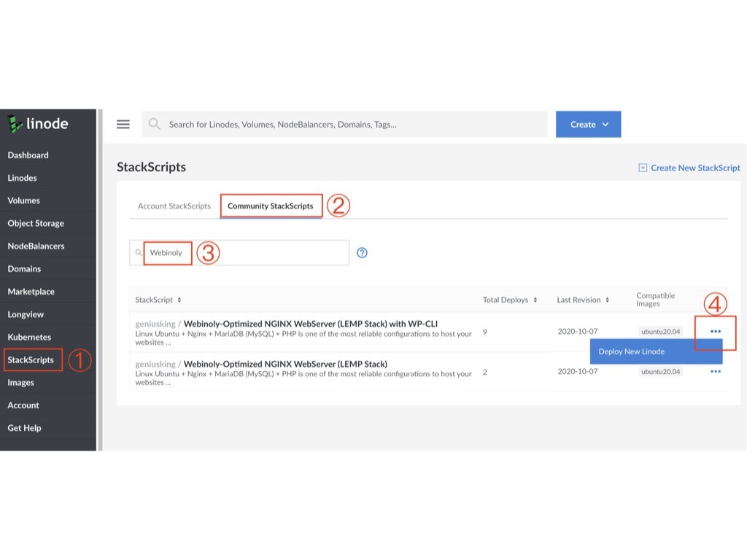Go to Account in sidebar
The height and width of the screenshot is (560, 747).
coord(23,405)
